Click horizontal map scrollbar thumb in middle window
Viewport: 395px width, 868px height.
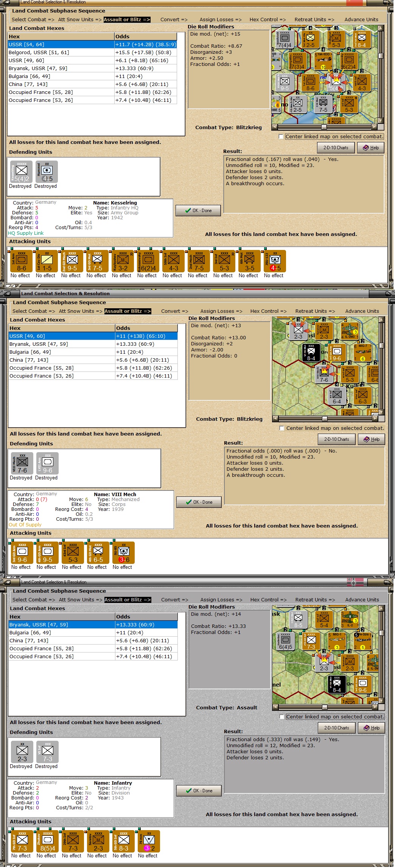pos(325,418)
